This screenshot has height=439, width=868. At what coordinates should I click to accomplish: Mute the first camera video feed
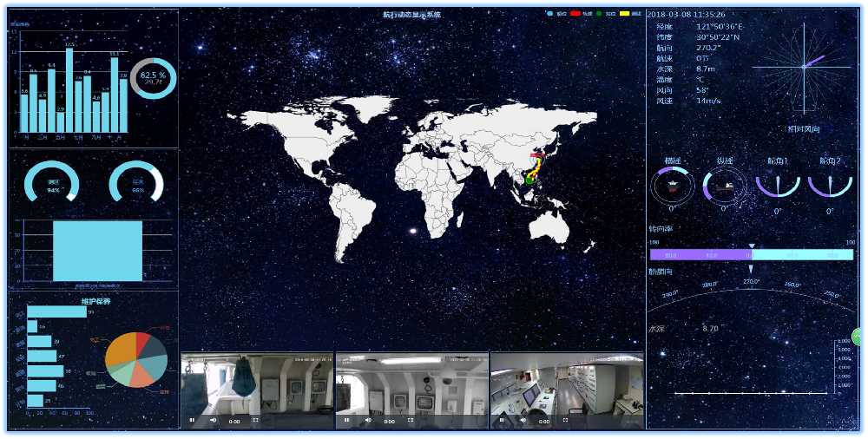(214, 420)
